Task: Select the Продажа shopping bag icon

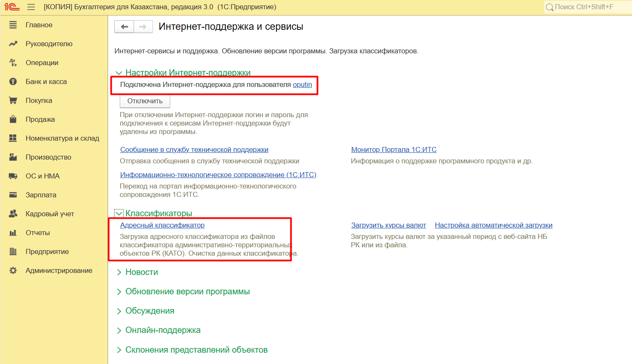Action: pyautogui.click(x=13, y=120)
